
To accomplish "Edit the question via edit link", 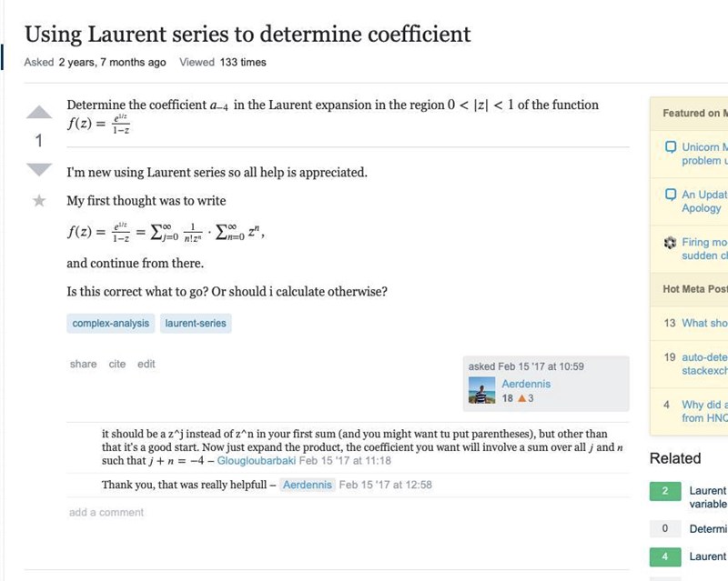I will tap(147, 364).
